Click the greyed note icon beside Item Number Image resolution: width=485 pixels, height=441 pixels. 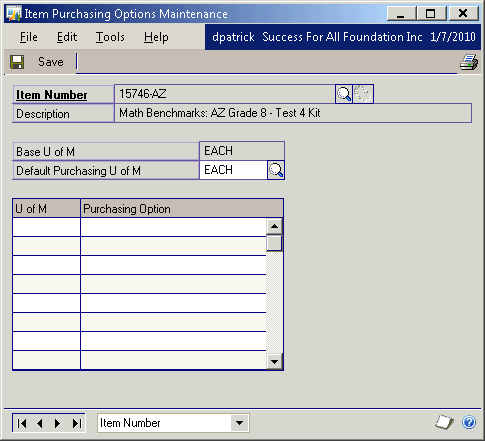coord(363,94)
